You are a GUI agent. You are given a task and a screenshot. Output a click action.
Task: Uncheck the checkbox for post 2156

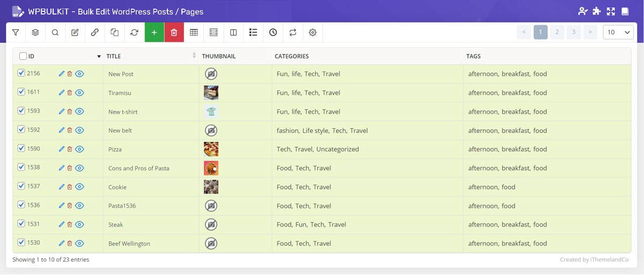click(x=21, y=73)
